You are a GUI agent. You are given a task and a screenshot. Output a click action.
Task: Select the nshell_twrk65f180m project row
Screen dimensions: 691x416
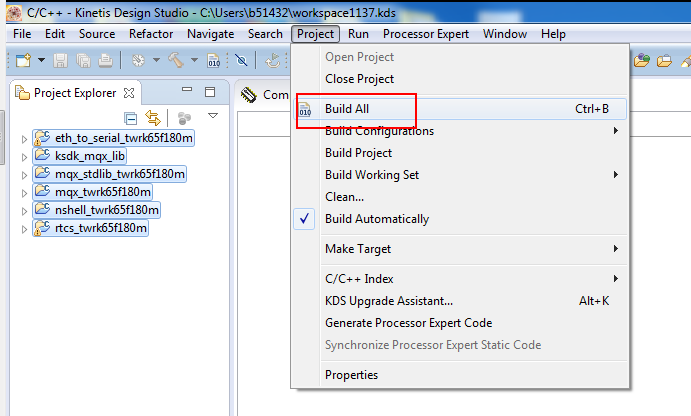pos(96,210)
